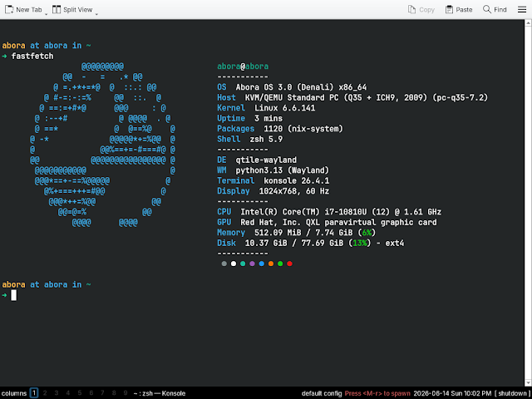532x399 pixels.
Task: Switch to workspace 2 in the bar
Action: point(45,393)
